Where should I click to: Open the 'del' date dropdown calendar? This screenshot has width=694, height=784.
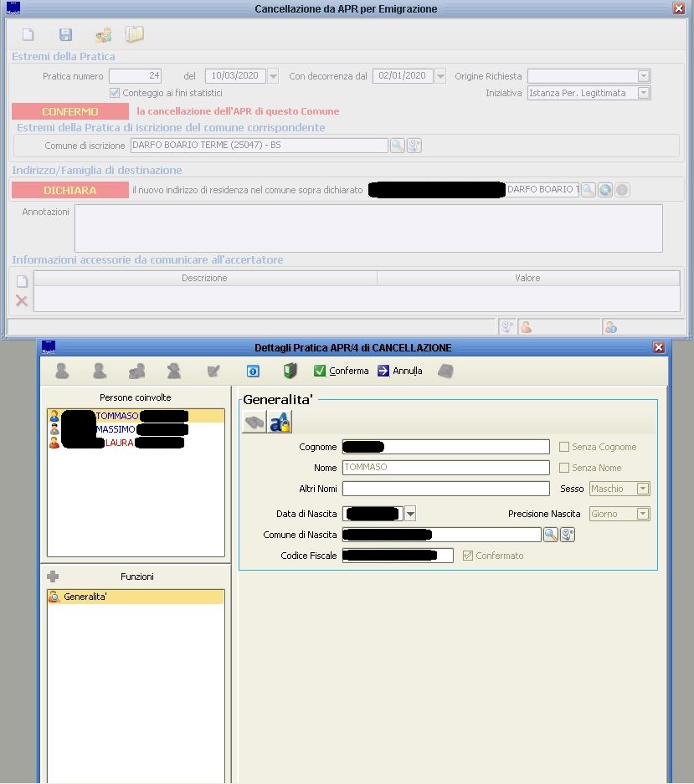273,76
